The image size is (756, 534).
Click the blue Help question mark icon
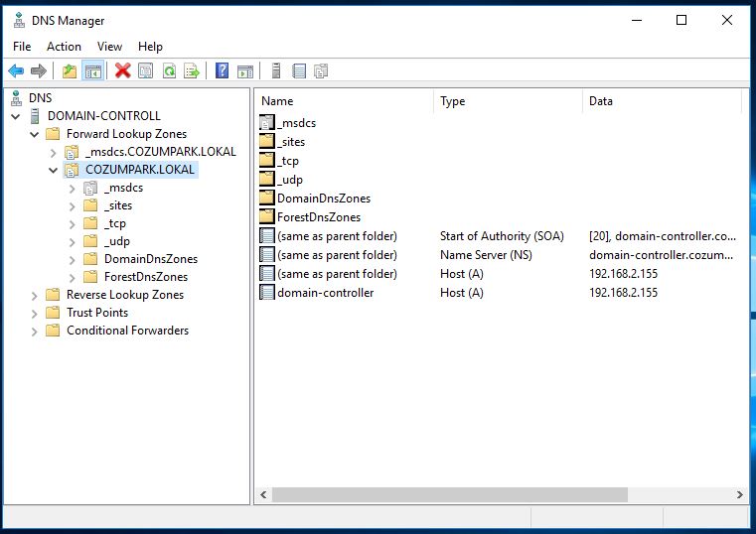pyautogui.click(x=222, y=71)
